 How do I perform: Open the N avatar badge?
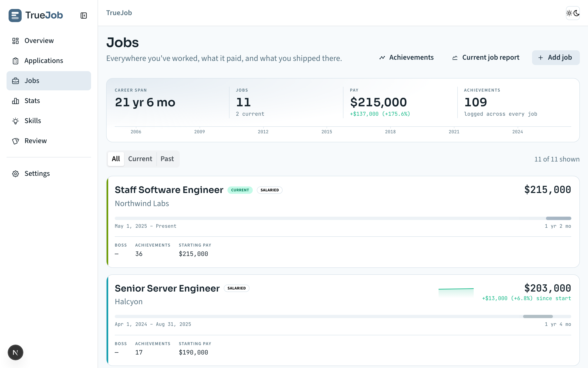pyautogui.click(x=15, y=352)
